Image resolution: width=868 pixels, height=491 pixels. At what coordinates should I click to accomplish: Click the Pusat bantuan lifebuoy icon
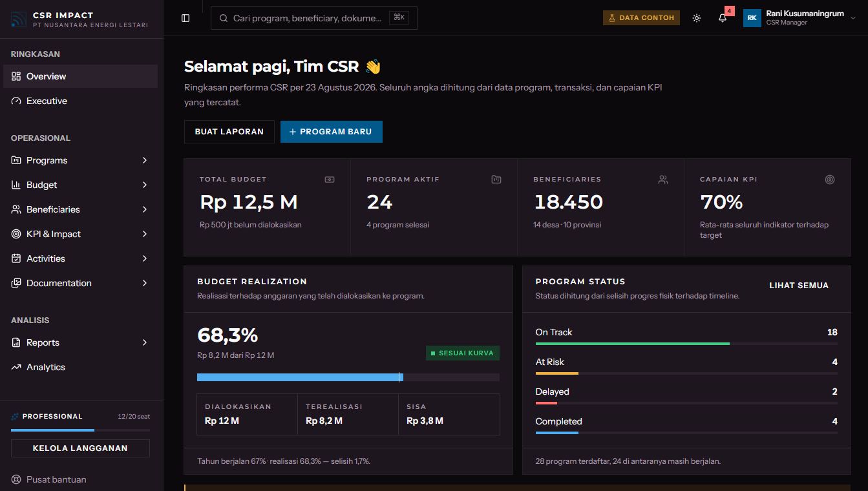click(x=16, y=479)
